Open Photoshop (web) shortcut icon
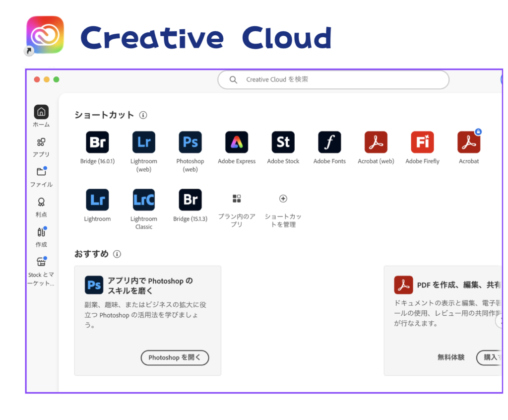Viewport: 508px width, 420px height. tap(190, 142)
